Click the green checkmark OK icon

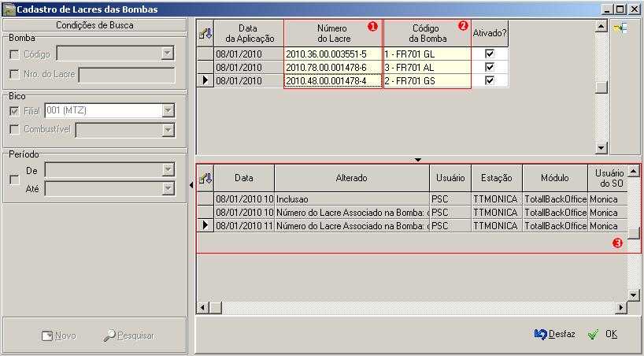point(593,335)
